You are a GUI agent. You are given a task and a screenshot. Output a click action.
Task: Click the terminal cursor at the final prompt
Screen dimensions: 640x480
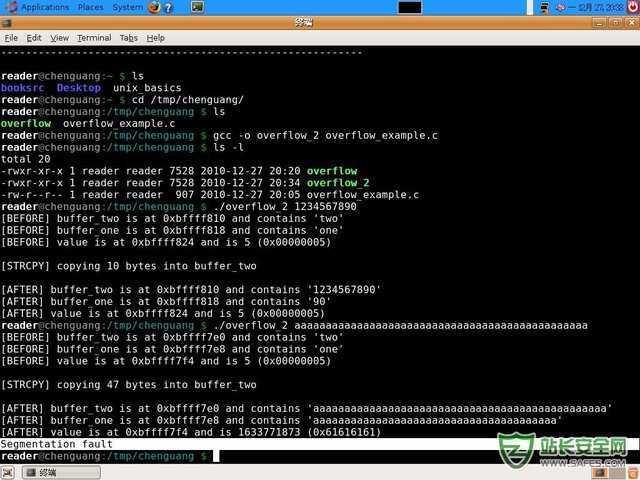point(216,456)
